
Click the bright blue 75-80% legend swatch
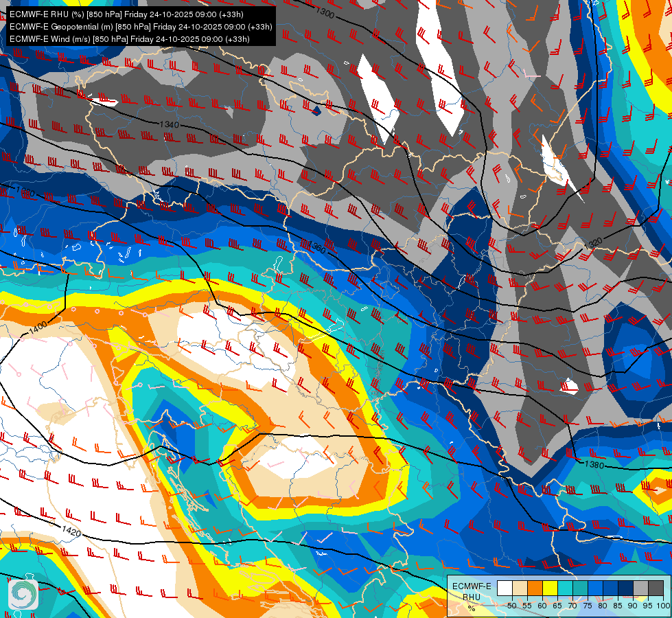(595, 588)
